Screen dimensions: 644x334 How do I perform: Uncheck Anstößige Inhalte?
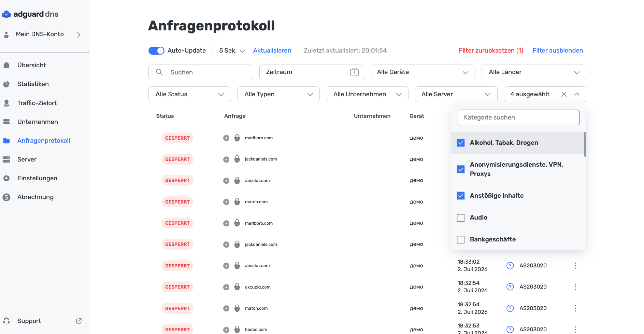(461, 196)
